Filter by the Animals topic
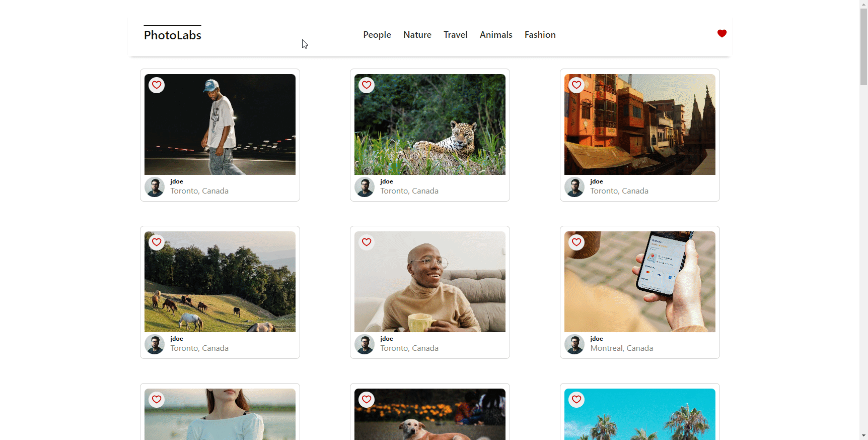This screenshot has width=868, height=440. click(496, 35)
